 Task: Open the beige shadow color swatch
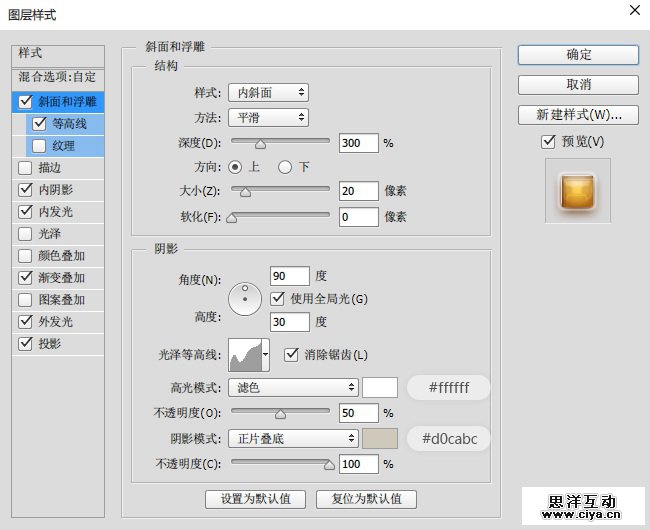point(380,438)
